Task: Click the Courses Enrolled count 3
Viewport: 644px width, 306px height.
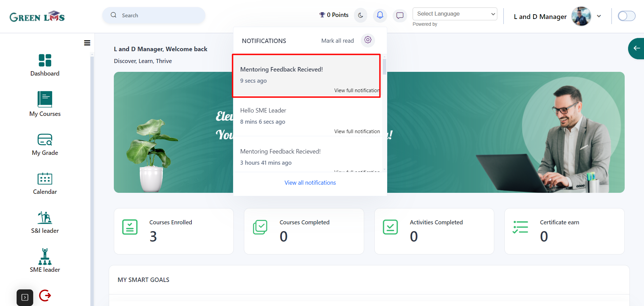Action: tap(153, 237)
